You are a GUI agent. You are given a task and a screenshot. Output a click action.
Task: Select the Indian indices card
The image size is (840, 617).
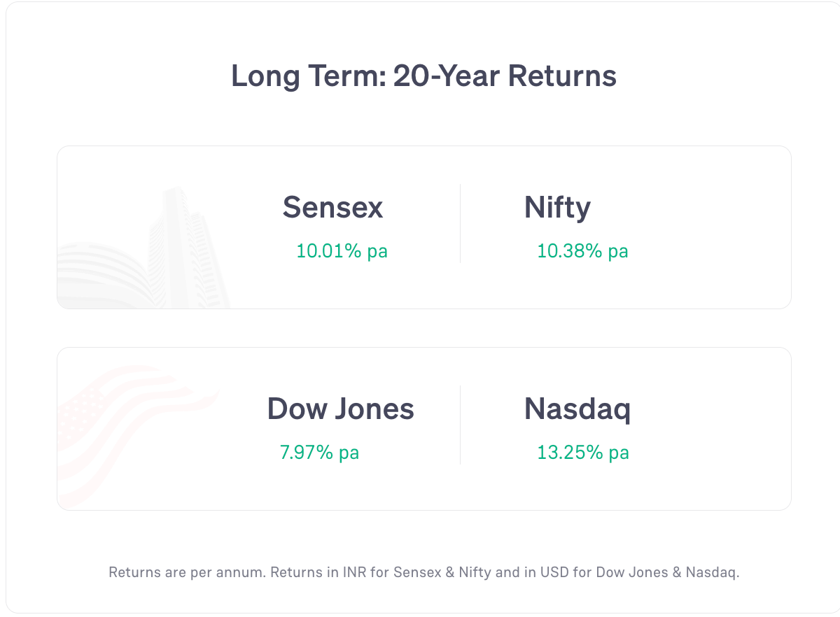[x=424, y=227]
